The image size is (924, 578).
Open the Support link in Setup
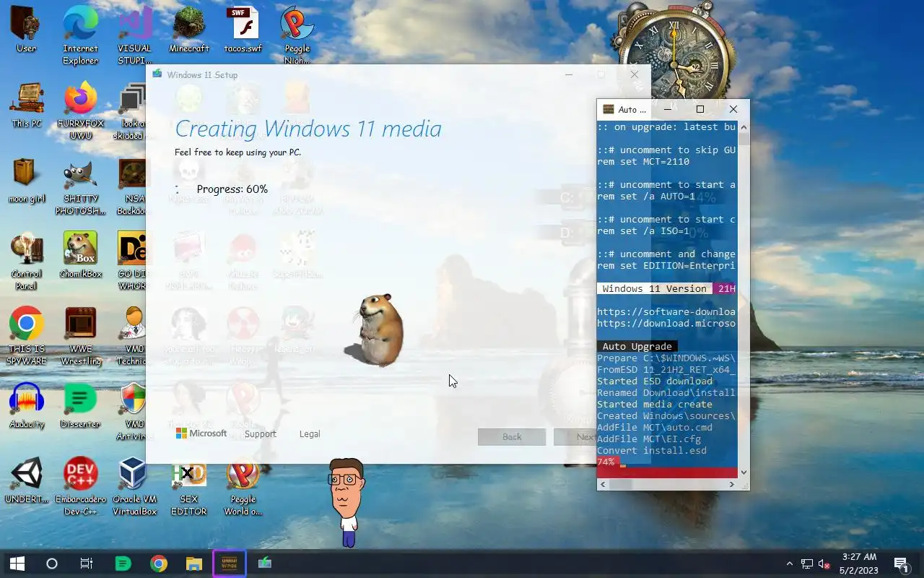(x=260, y=434)
